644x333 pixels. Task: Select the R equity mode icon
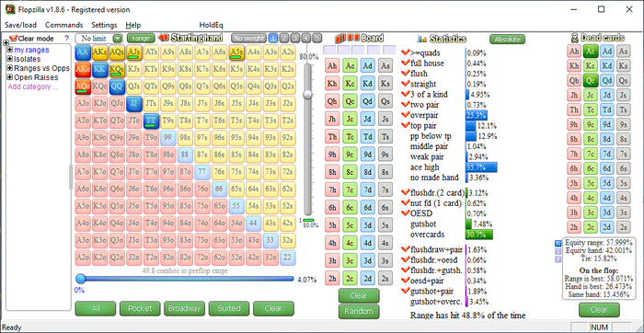(558, 243)
